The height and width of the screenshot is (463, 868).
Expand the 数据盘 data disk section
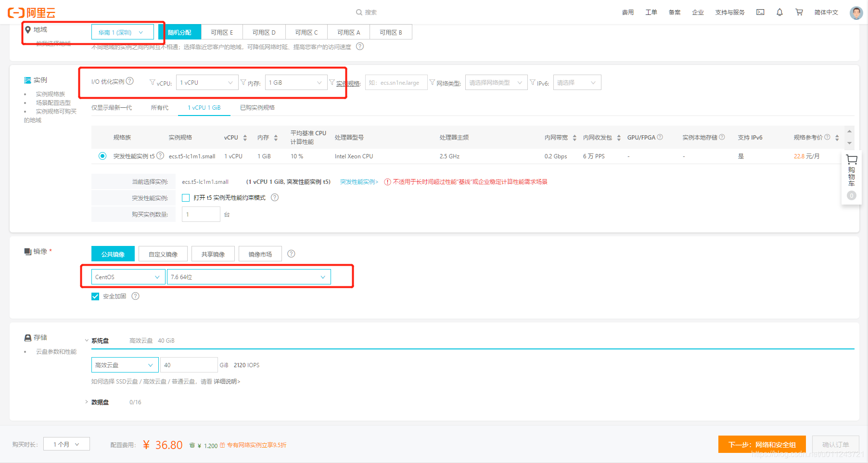coord(87,402)
